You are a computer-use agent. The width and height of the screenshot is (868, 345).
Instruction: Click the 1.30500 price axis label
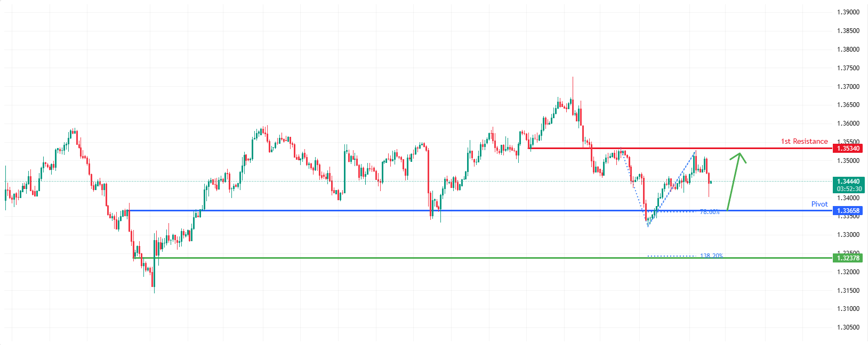[848, 327]
